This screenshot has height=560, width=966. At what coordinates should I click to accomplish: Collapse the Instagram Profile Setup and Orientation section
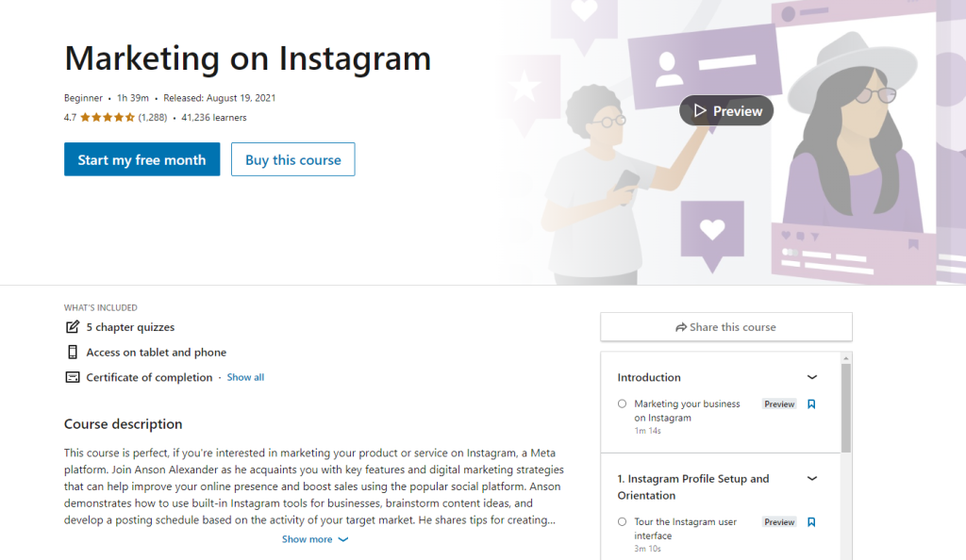click(811, 479)
